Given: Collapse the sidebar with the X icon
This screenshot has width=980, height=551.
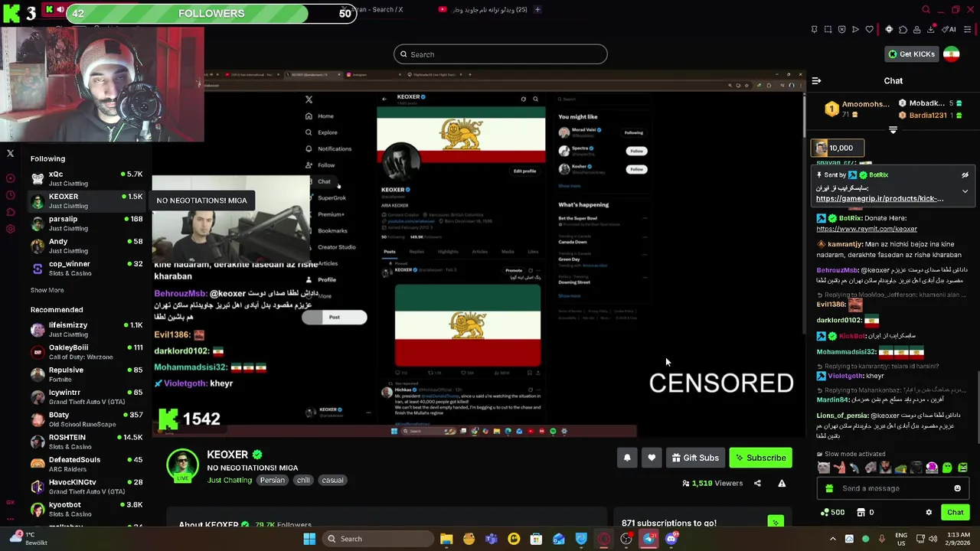Looking at the screenshot, I should point(11,154).
